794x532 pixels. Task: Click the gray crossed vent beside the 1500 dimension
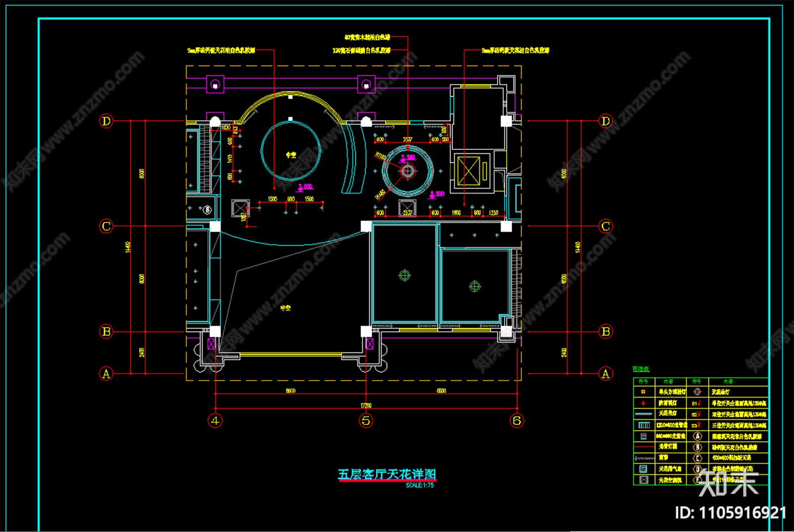coord(241,208)
